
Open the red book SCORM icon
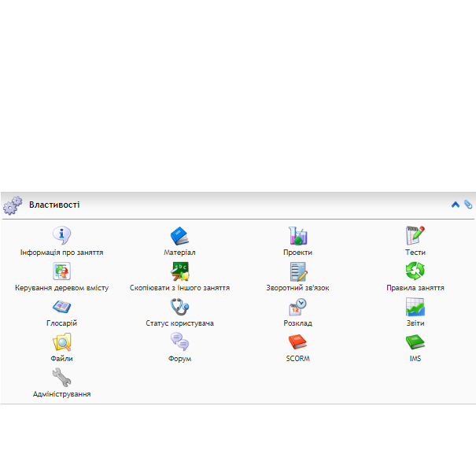[297, 341]
